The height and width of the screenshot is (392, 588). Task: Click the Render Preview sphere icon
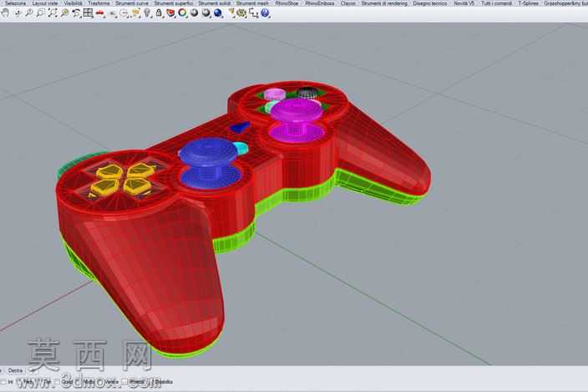[206, 13]
